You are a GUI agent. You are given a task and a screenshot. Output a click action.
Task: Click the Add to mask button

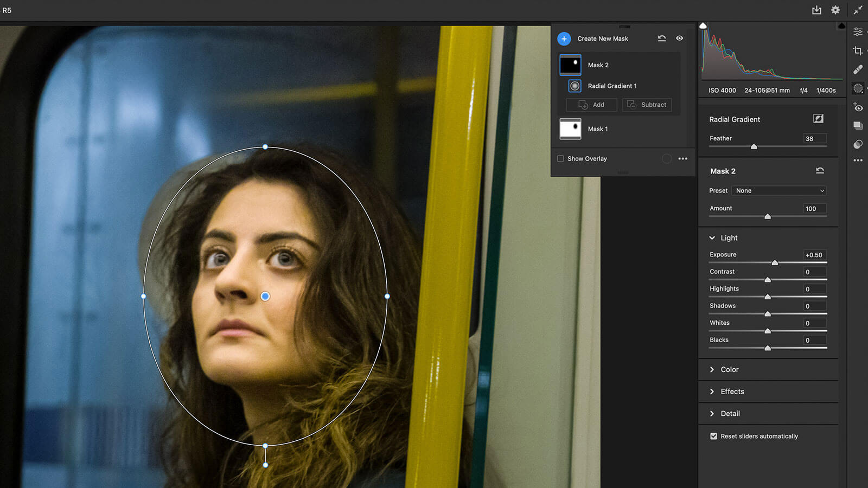pyautogui.click(x=591, y=105)
